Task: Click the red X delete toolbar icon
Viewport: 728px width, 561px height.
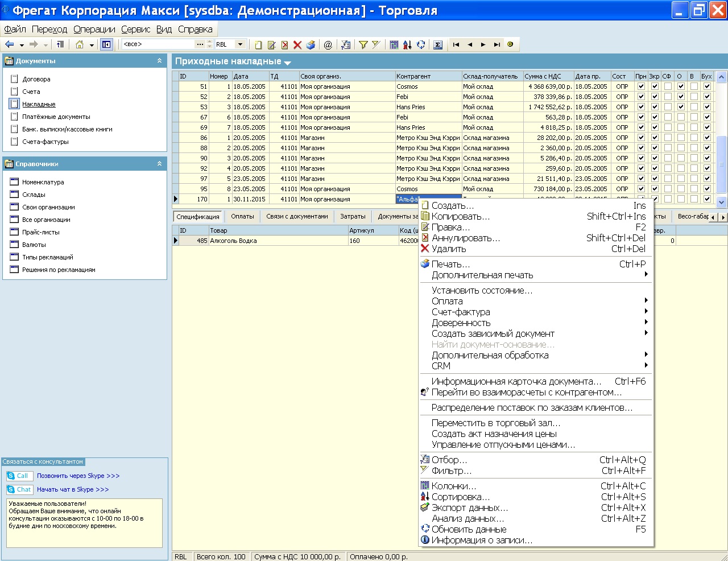Action: point(297,44)
